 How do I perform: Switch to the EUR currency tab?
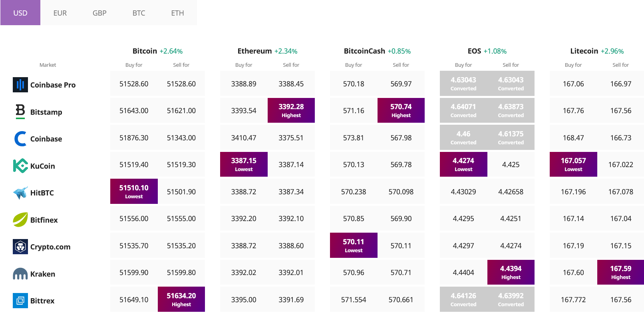60,13
